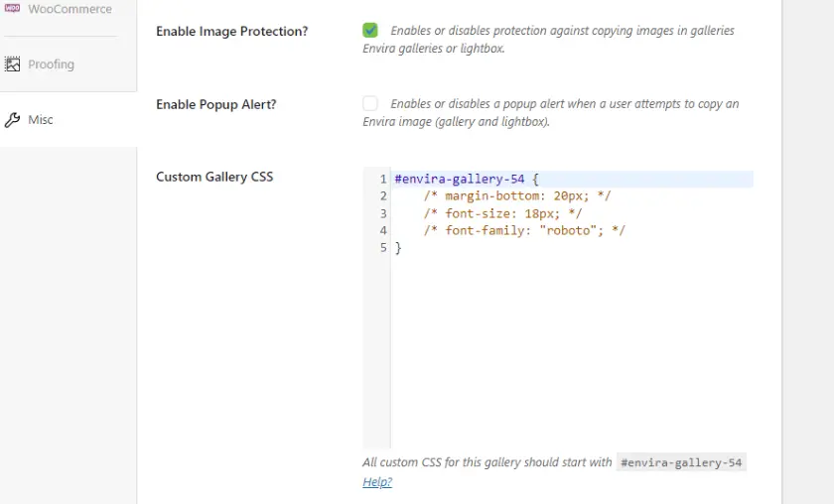Image resolution: width=834 pixels, height=504 pixels.
Task: Click the Misc wrench icon
Action: pyautogui.click(x=13, y=120)
